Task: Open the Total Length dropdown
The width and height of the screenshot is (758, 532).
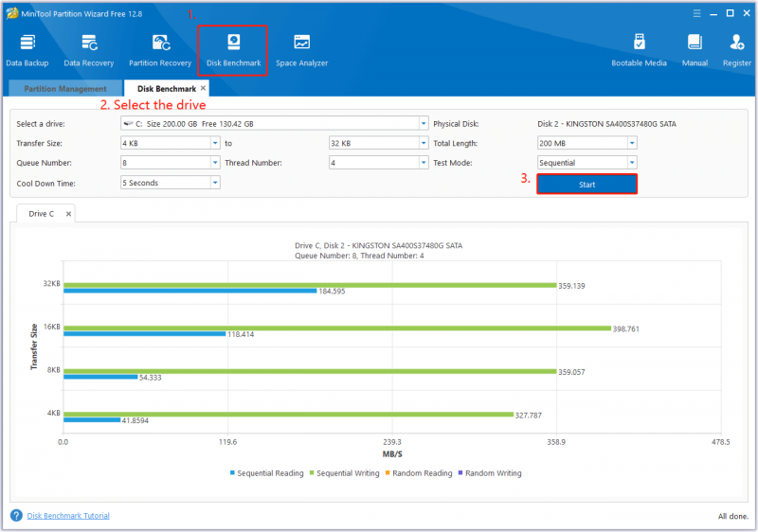Action: point(632,143)
